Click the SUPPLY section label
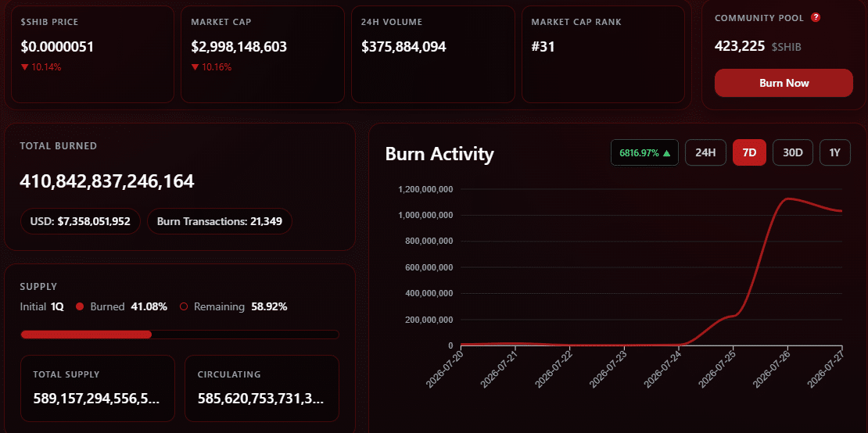Screen dimensions: 868x433 (x=39, y=287)
